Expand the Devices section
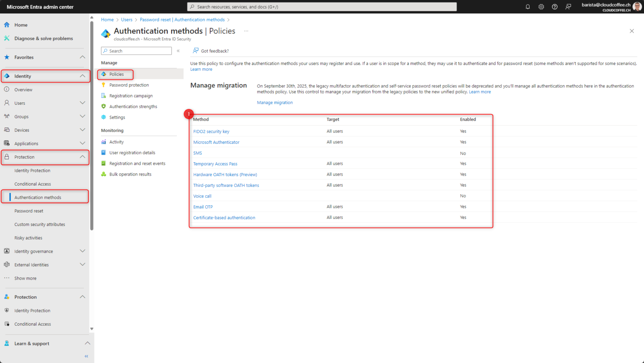 coord(82,130)
